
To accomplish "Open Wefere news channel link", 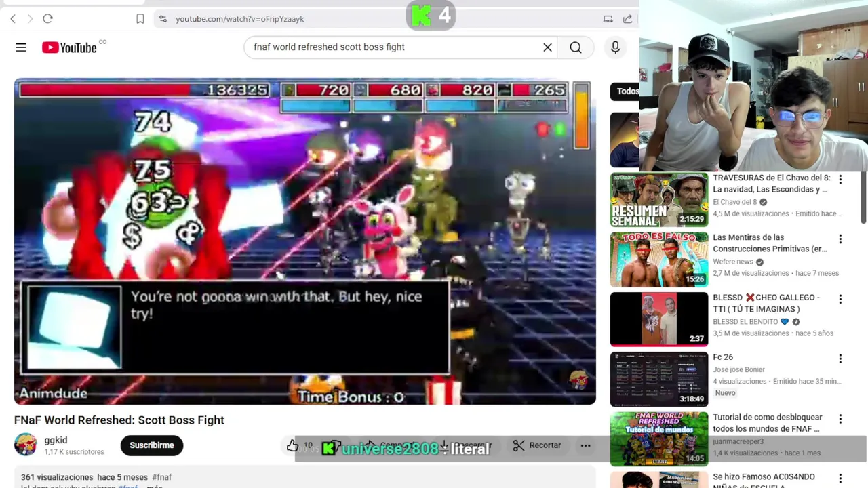I will click(733, 262).
